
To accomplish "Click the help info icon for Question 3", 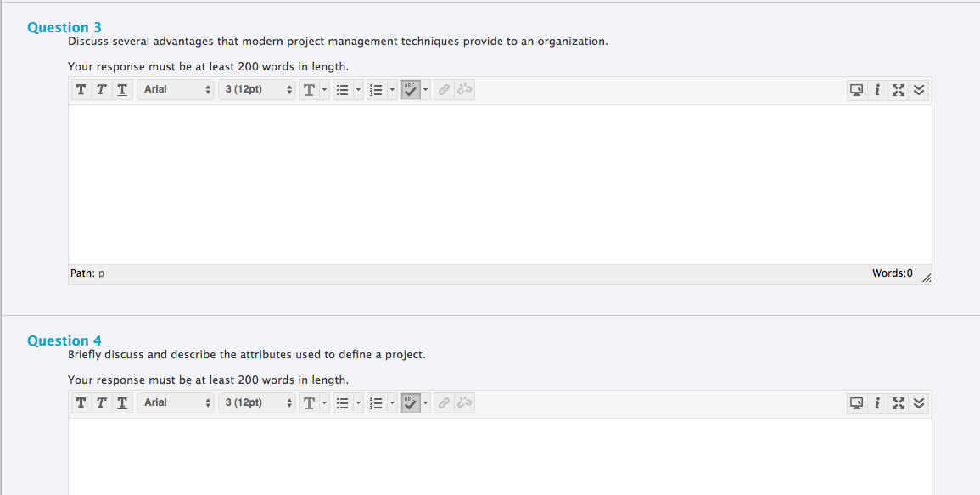I will [x=876, y=89].
